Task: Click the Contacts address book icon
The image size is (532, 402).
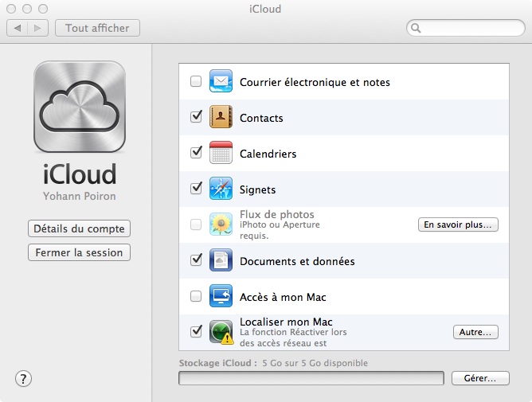Action: click(x=221, y=118)
